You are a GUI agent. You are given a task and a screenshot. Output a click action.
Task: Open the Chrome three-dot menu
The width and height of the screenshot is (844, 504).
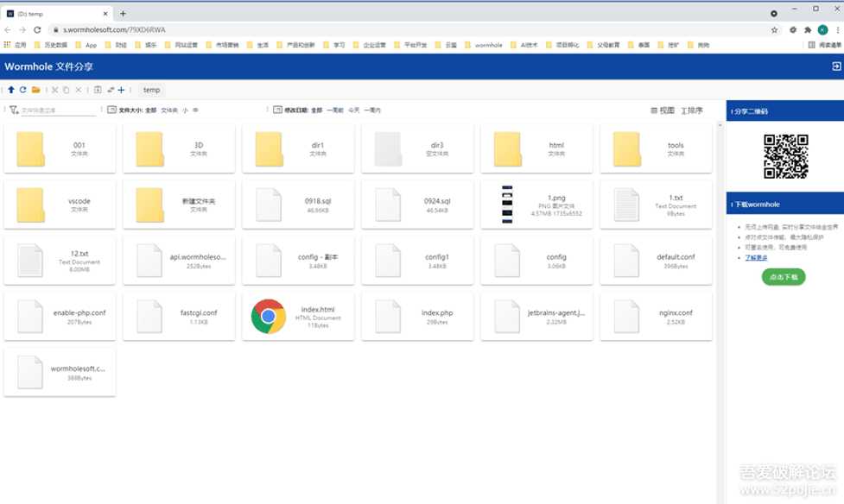[x=835, y=29]
